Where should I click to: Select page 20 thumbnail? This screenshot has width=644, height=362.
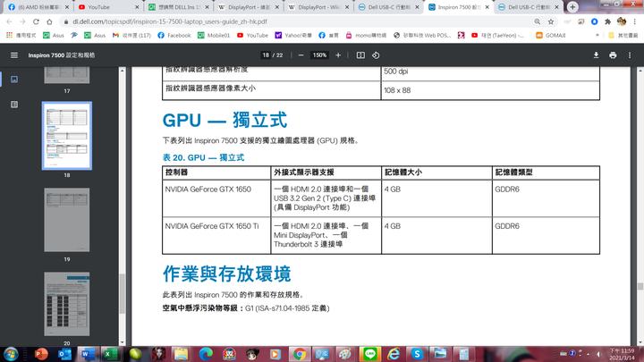tap(67, 304)
